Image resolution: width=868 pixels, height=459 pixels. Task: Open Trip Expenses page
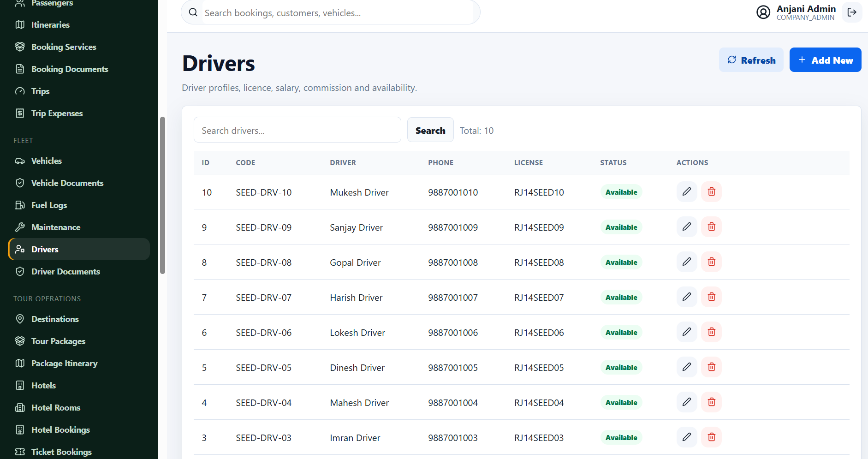79,113
